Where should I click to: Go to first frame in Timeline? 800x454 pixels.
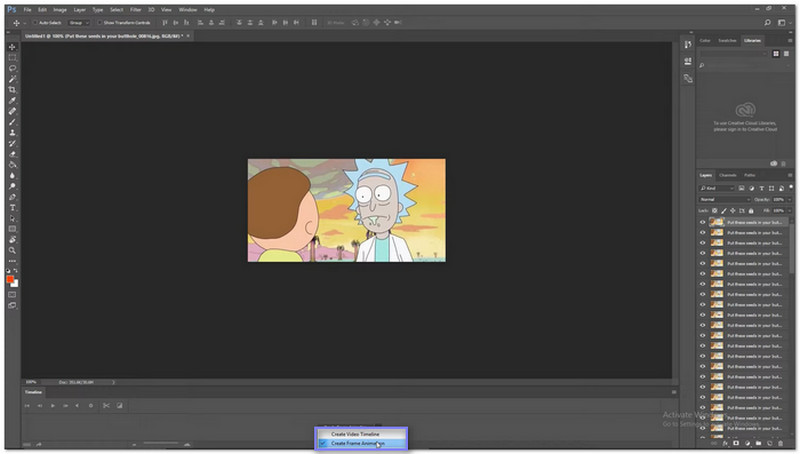[x=27, y=406]
